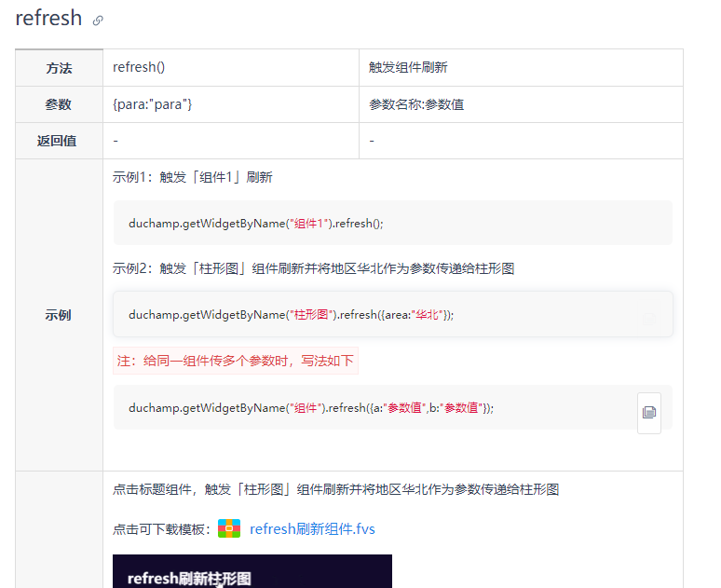
Task: Click the 点击标题组件 description sentence
Action: click(335, 489)
